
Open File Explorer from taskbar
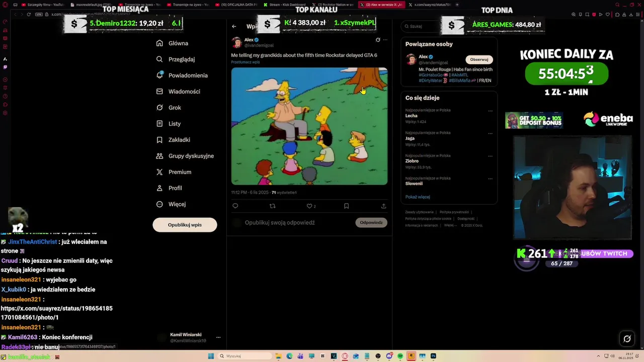[278, 356]
